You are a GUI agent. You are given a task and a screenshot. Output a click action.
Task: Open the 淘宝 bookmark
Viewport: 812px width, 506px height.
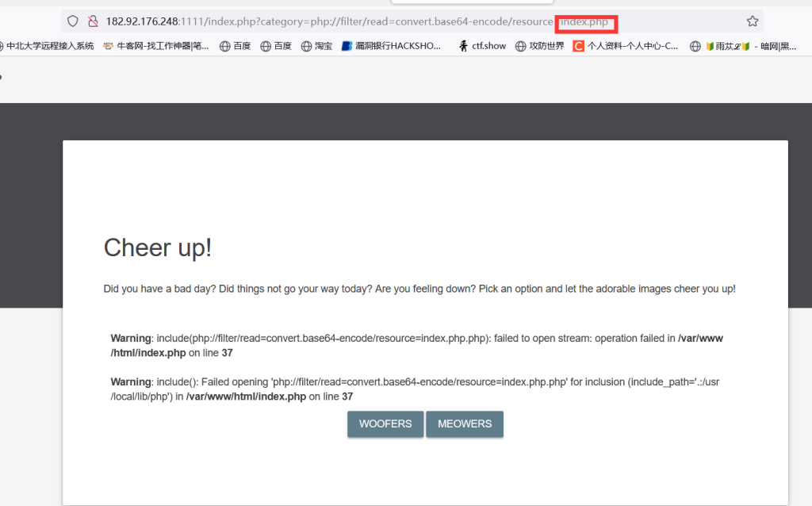point(316,46)
